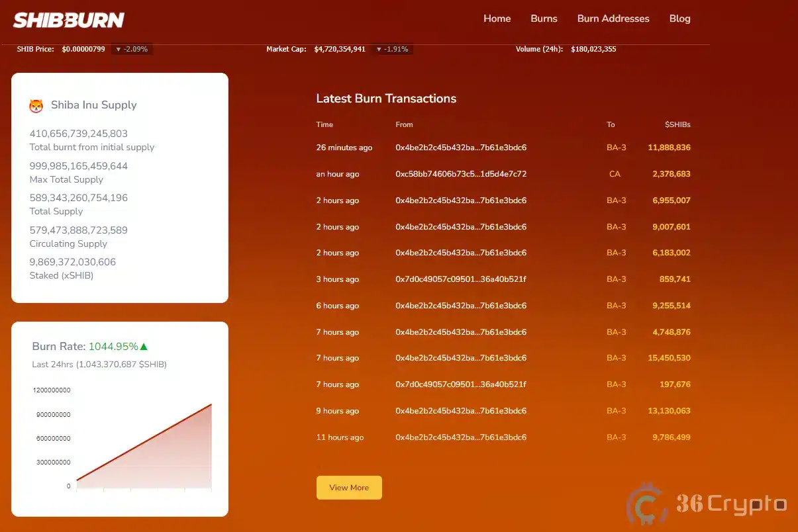Open the Home menu item
Image resolution: width=798 pixels, height=532 pixels.
pyautogui.click(x=497, y=19)
